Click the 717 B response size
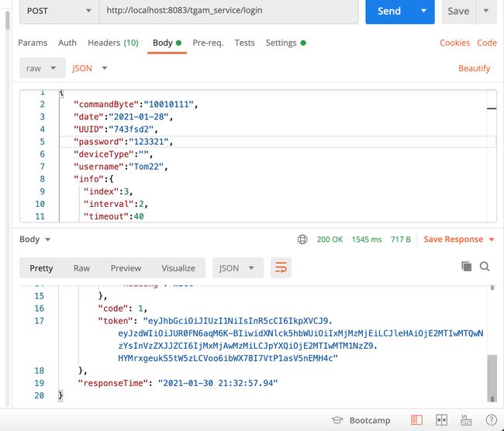The height and width of the screenshot is (431, 504). coord(401,240)
